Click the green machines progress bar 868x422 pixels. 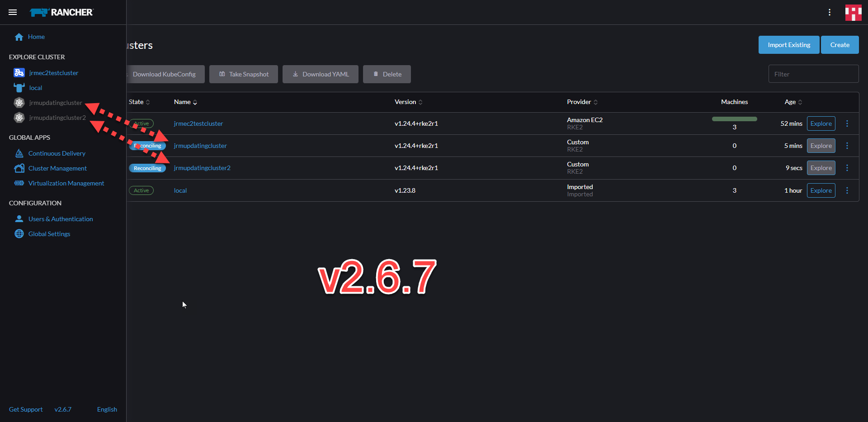tap(734, 119)
